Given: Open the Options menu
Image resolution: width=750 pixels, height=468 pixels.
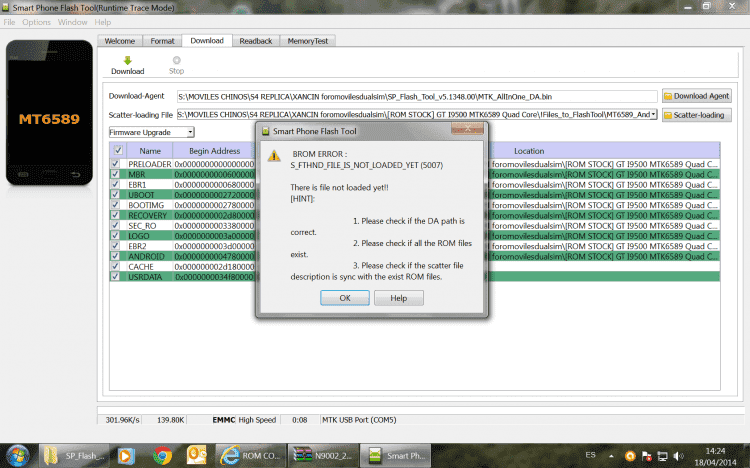Looking at the screenshot, I should pyautogui.click(x=36, y=22).
